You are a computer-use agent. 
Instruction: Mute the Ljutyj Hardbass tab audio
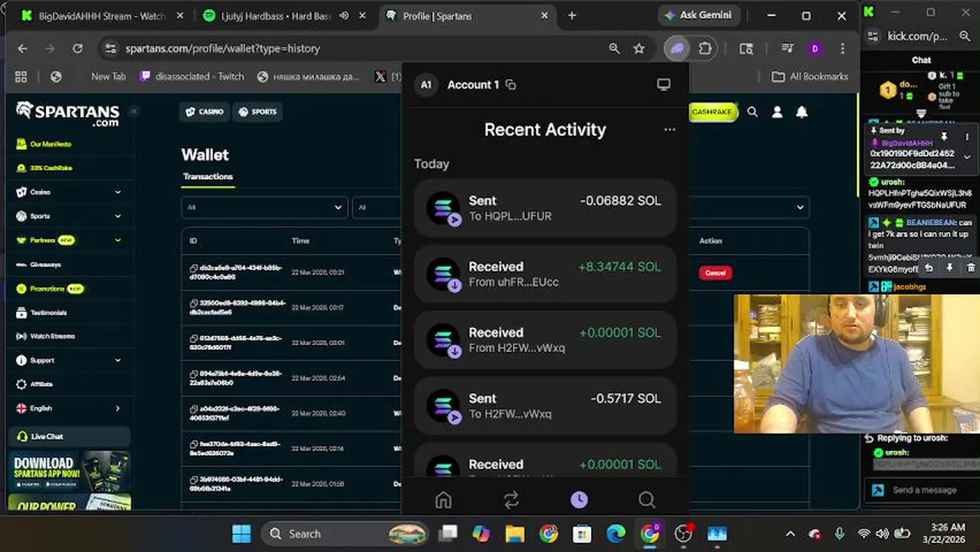pyautogui.click(x=345, y=15)
